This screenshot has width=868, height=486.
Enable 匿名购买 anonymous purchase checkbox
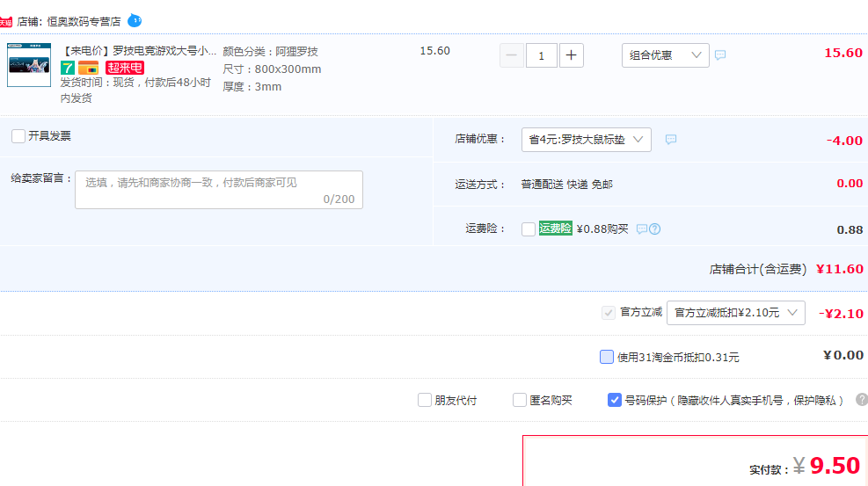(x=519, y=400)
